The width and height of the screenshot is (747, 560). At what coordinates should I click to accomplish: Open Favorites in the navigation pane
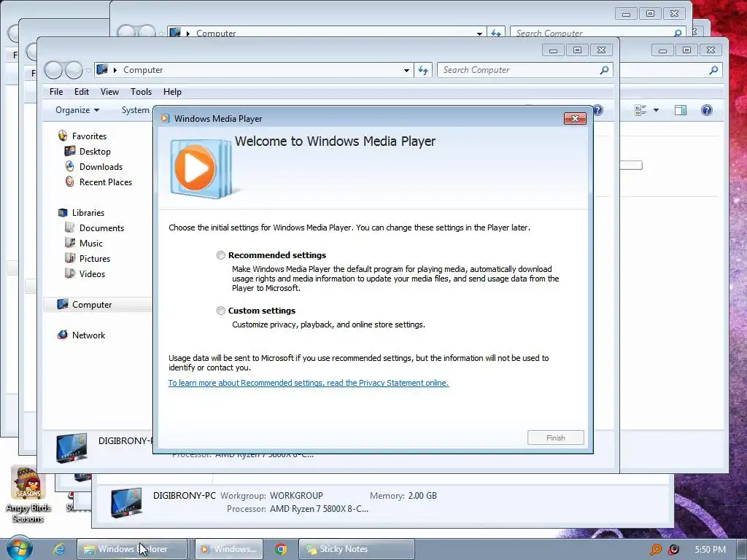coord(89,136)
